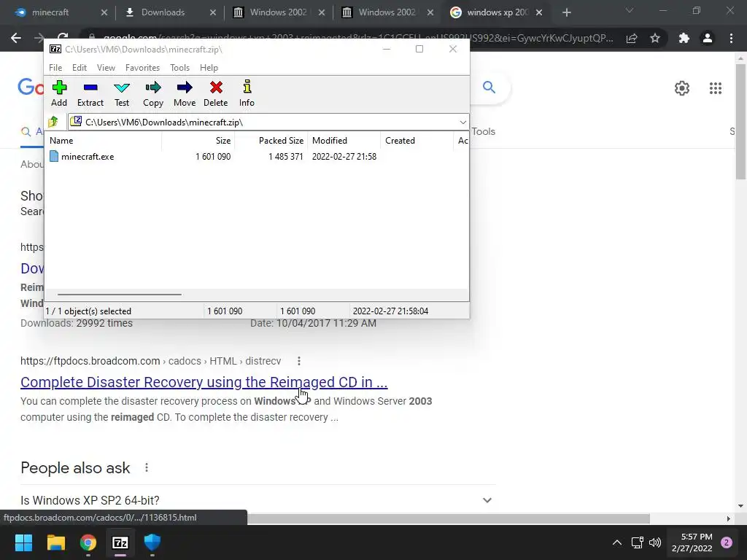
Task: Close the Downloads tab
Action: tap(213, 12)
